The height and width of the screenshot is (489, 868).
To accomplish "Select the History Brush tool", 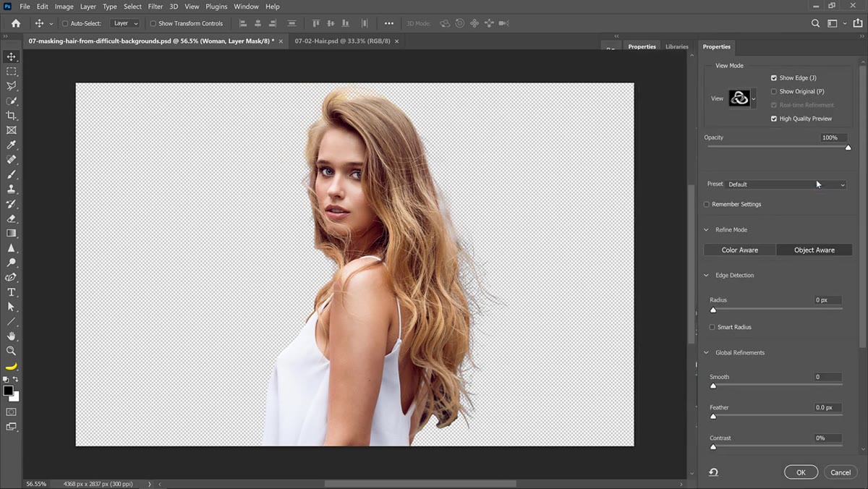I will tap(11, 204).
